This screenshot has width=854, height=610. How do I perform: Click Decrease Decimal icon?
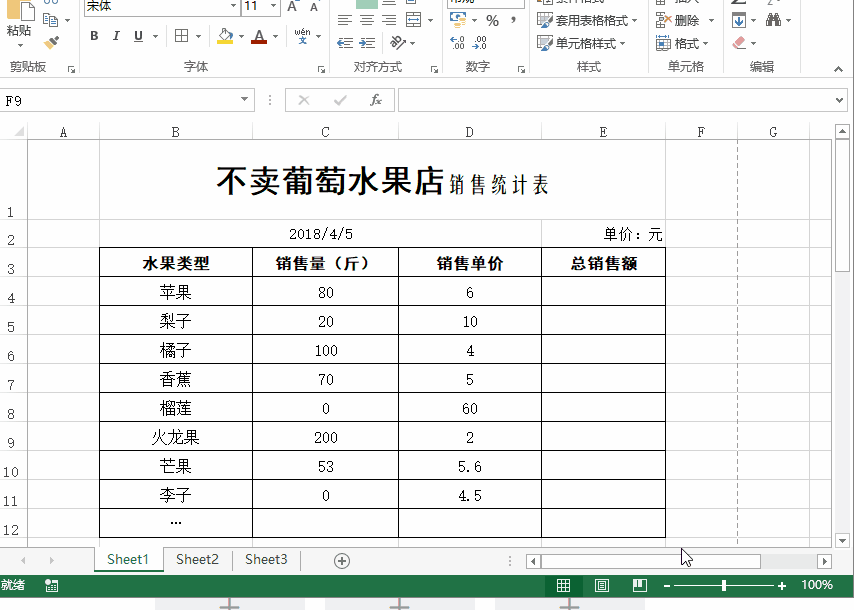point(480,42)
